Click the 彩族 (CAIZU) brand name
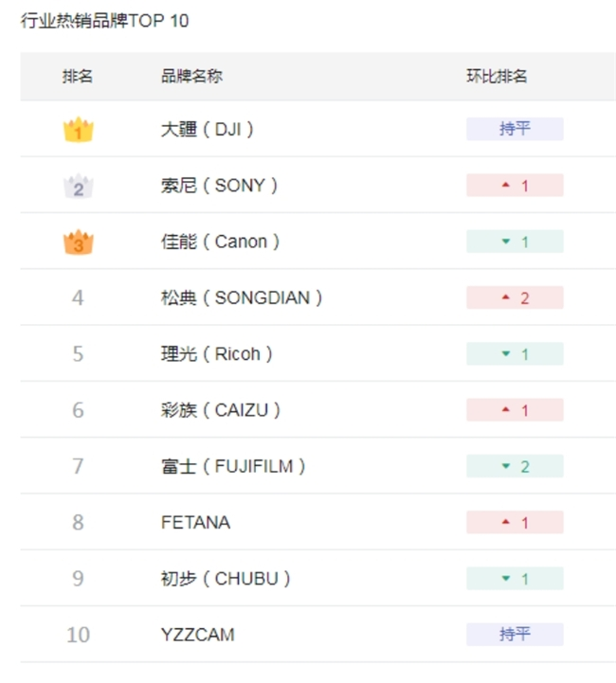 tap(221, 410)
